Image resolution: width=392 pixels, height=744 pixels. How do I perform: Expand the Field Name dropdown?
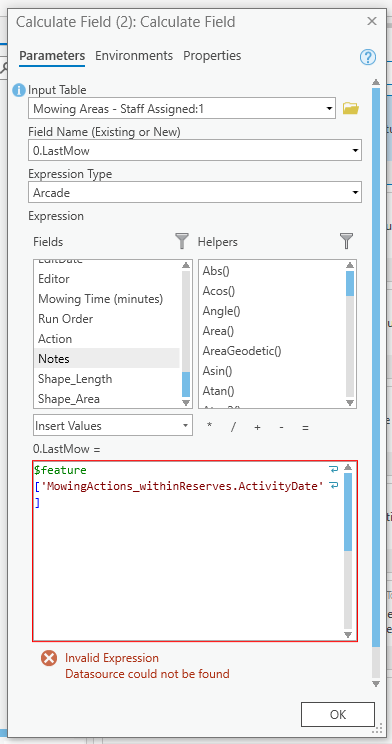pyautogui.click(x=355, y=151)
